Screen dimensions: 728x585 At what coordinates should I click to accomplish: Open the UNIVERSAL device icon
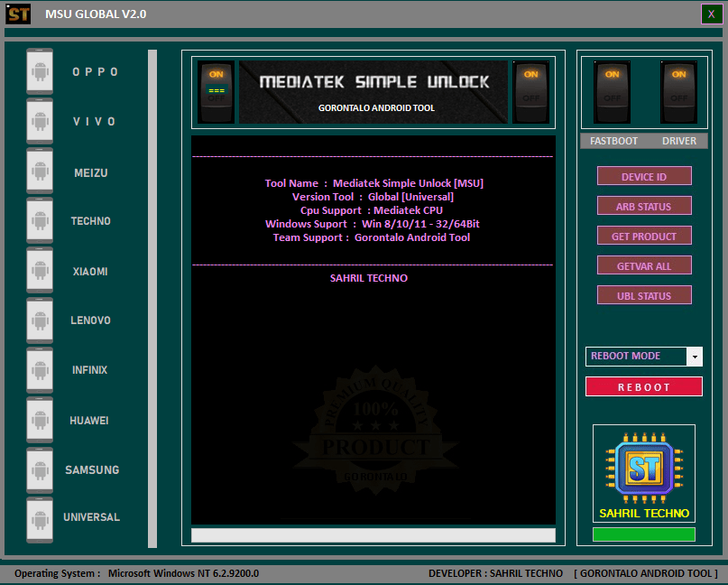click(x=40, y=519)
